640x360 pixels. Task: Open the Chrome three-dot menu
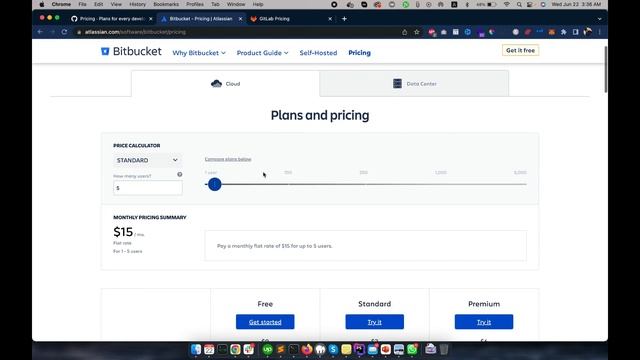tap(599, 32)
